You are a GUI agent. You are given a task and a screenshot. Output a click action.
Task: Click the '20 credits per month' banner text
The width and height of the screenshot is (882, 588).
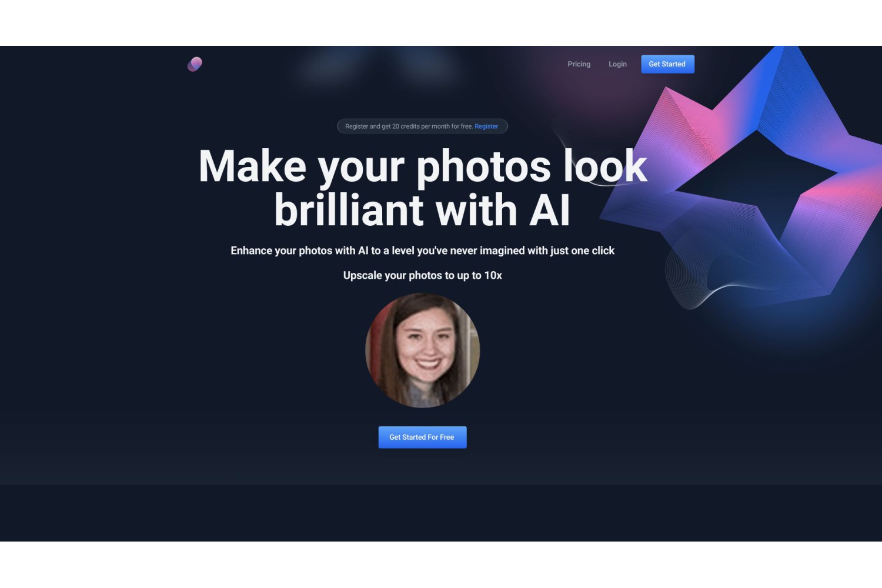click(409, 126)
